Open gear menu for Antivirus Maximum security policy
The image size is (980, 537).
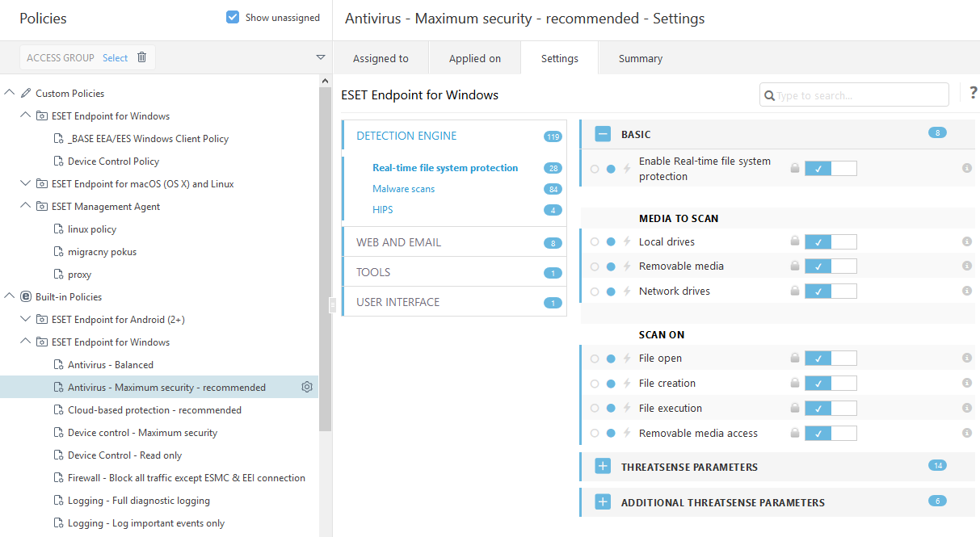tap(307, 388)
